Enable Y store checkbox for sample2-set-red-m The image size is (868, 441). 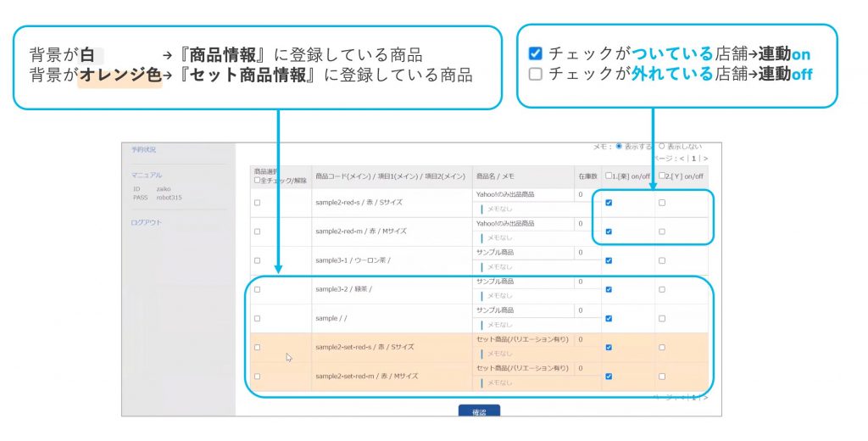tap(662, 376)
